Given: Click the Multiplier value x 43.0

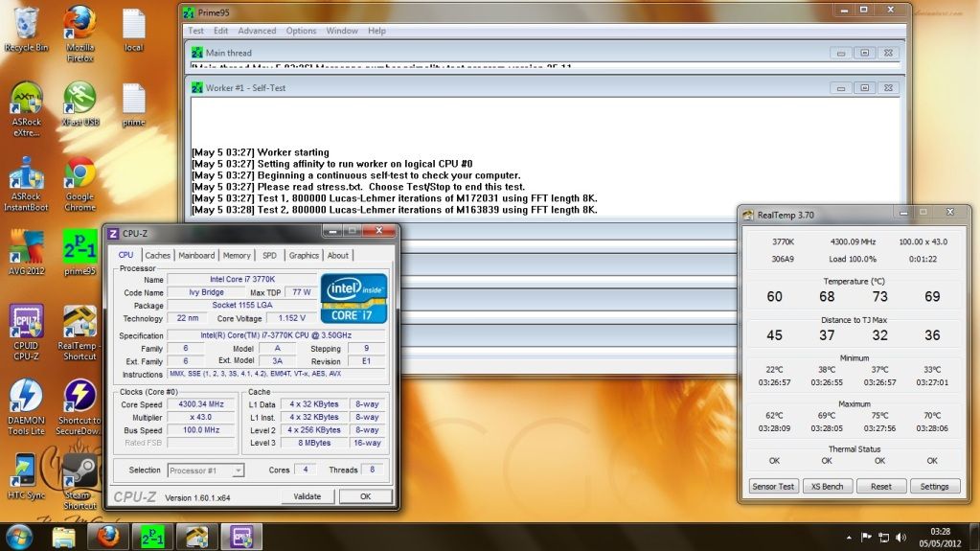Looking at the screenshot, I should 201,417.
